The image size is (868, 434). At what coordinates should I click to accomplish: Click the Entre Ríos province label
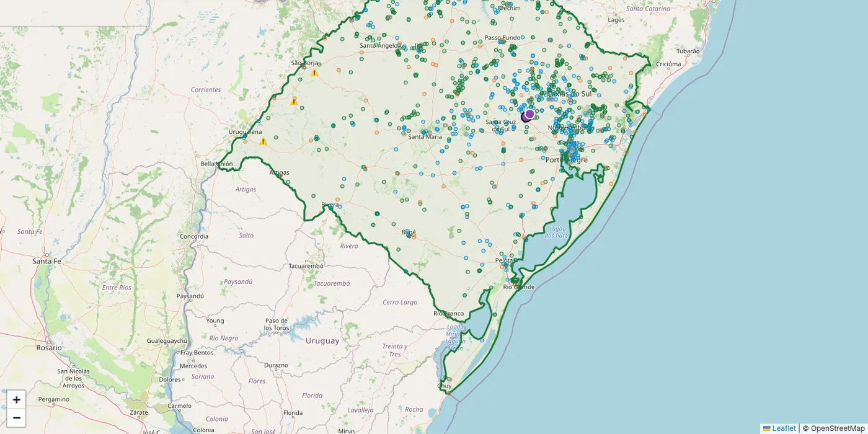117,288
